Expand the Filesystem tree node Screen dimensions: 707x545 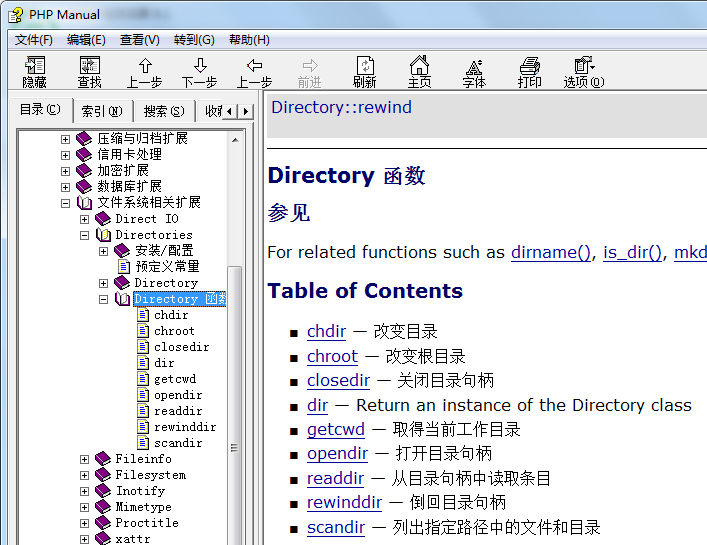[x=84, y=475]
